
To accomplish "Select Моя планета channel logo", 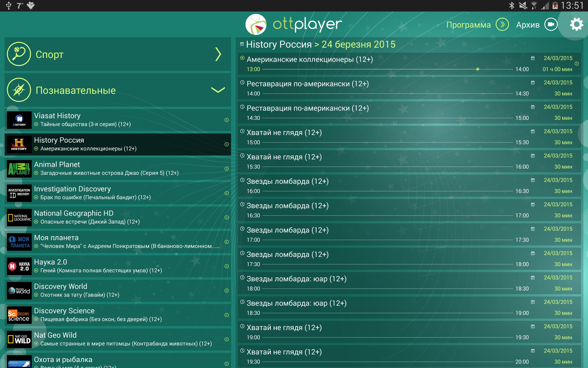I will pyautogui.click(x=19, y=242).
